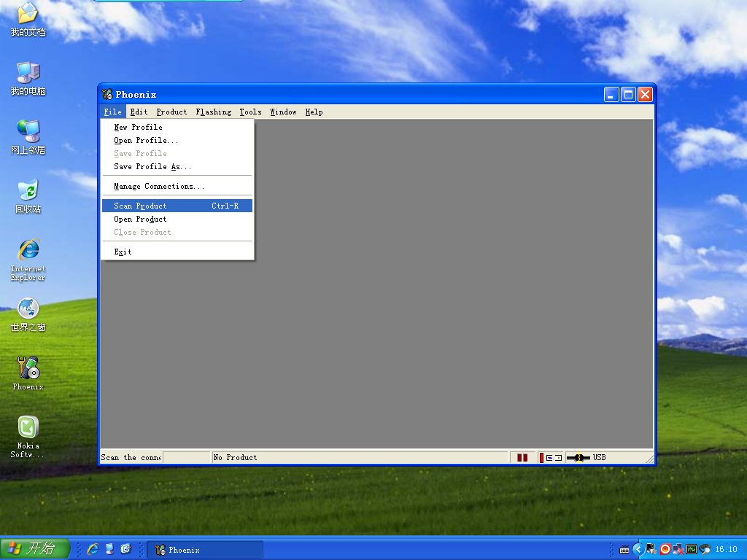
Task: Select the Internet Explorer desktop icon
Action: tap(28, 260)
